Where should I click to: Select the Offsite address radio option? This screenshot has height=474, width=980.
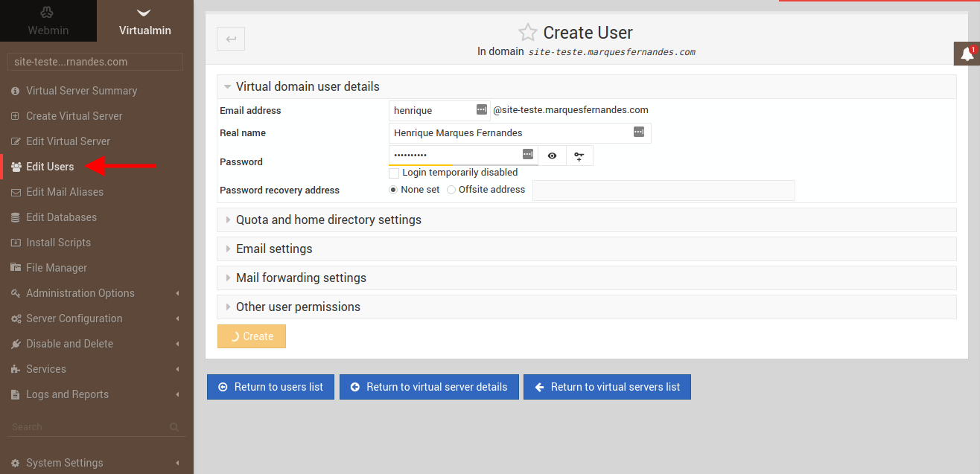click(x=451, y=190)
